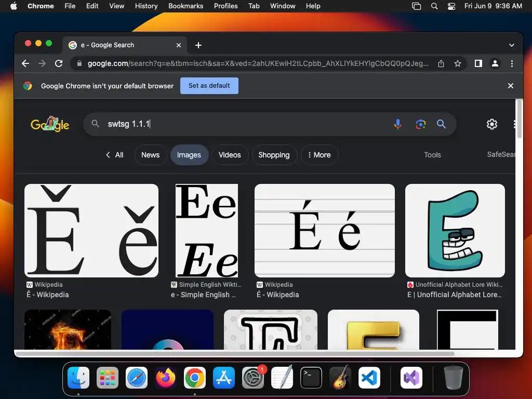Image resolution: width=532 pixels, height=399 pixels.
Task: Go back to All results
Action: 114,155
